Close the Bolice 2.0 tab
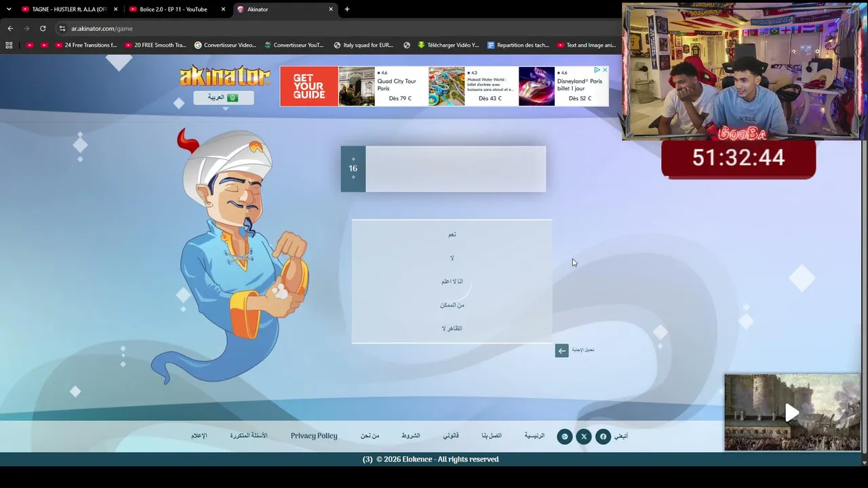This screenshot has height=488, width=868. click(223, 9)
